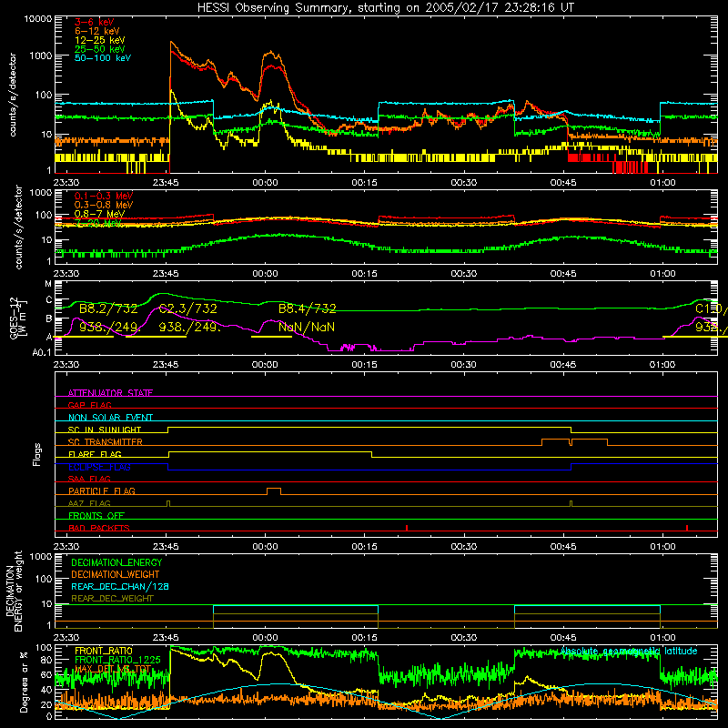Select the B8.4/732 flare annotation
728x728 pixels.
(x=308, y=308)
